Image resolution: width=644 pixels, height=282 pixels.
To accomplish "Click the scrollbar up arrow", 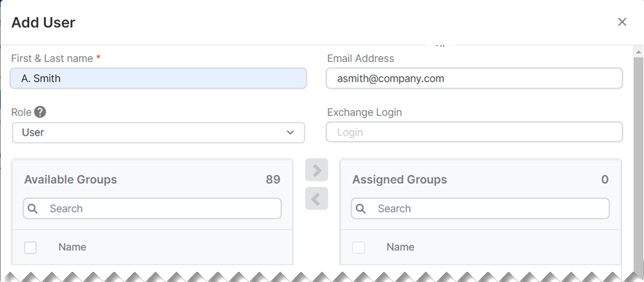I will [x=639, y=52].
